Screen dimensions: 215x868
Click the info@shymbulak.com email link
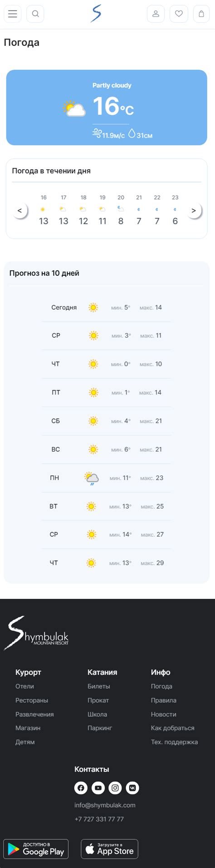coord(105,805)
